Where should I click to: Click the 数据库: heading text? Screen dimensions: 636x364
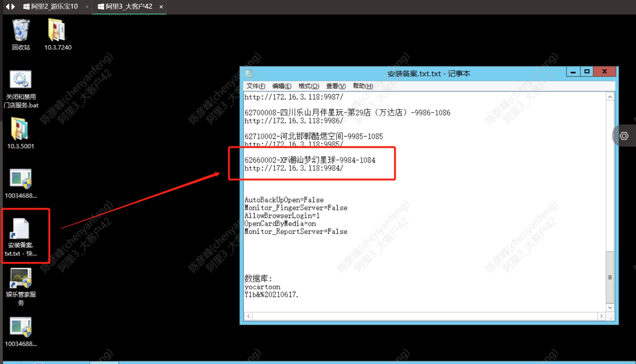(x=258, y=278)
